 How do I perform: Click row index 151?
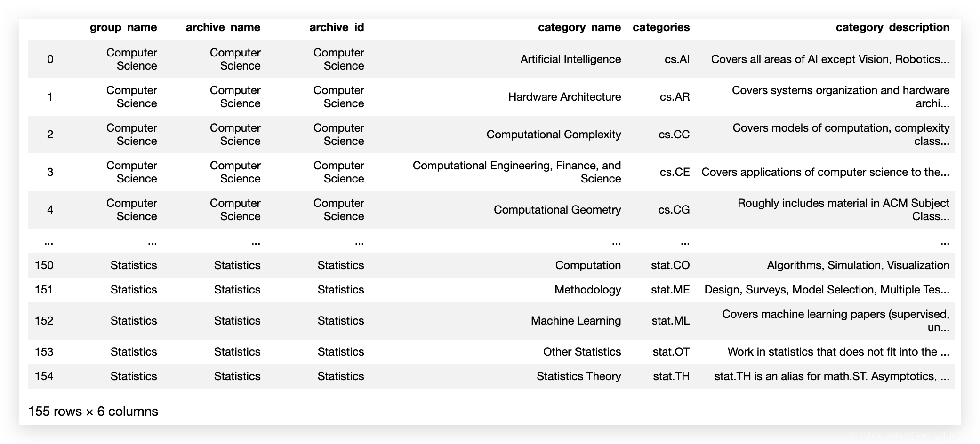point(44,290)
